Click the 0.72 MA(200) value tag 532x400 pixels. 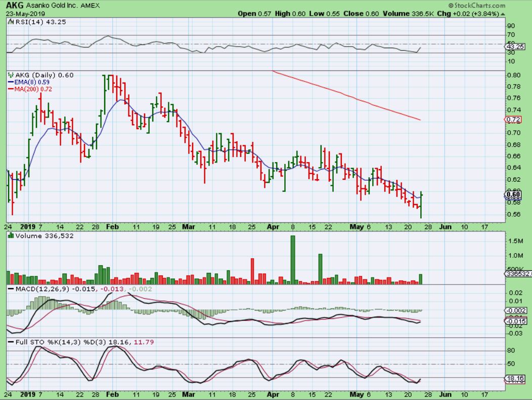tap(514, 119)
